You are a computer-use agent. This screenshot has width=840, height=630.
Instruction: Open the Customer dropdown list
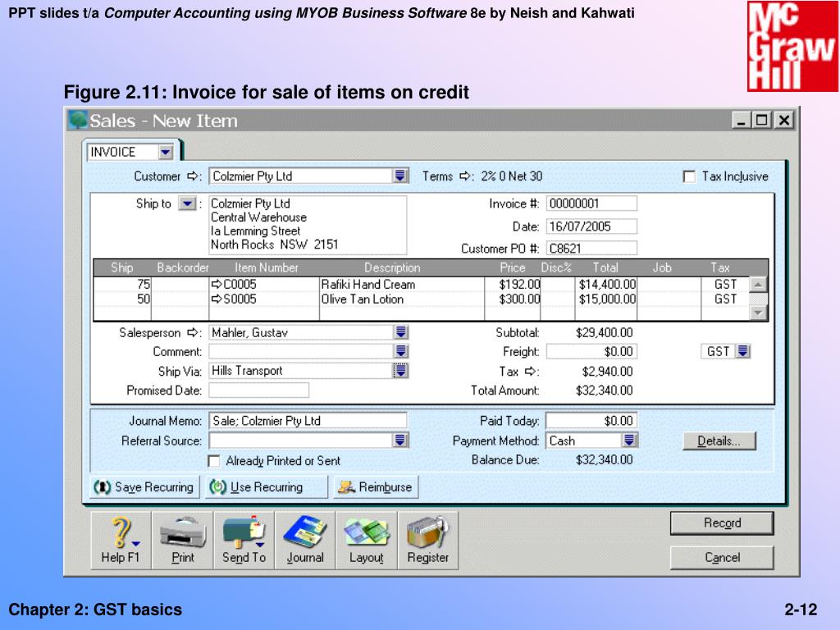[x=400, y=176]
